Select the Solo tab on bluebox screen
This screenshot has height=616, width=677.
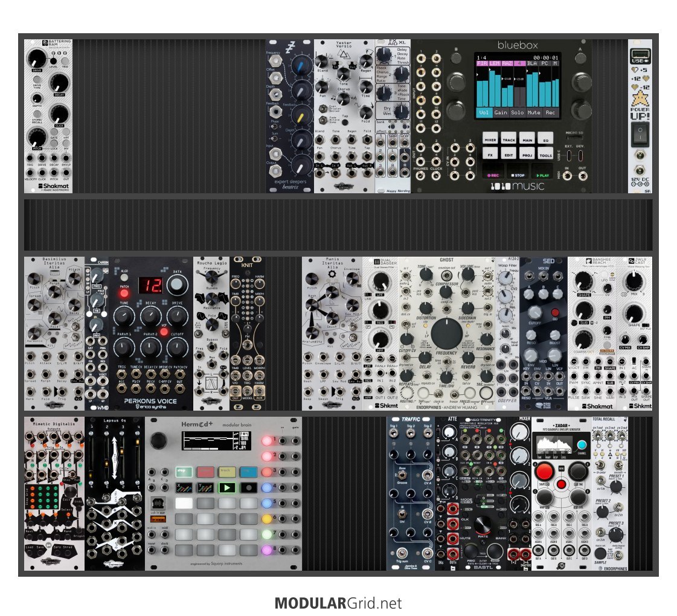click(517, 112)
